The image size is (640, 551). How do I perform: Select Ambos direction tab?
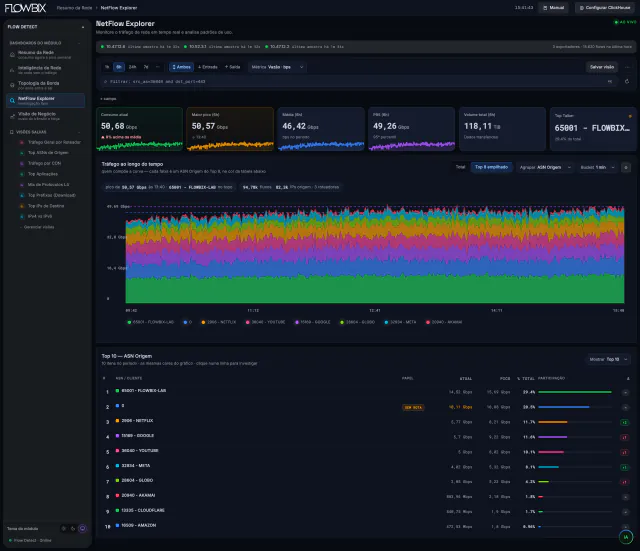[x=181, y=67]
